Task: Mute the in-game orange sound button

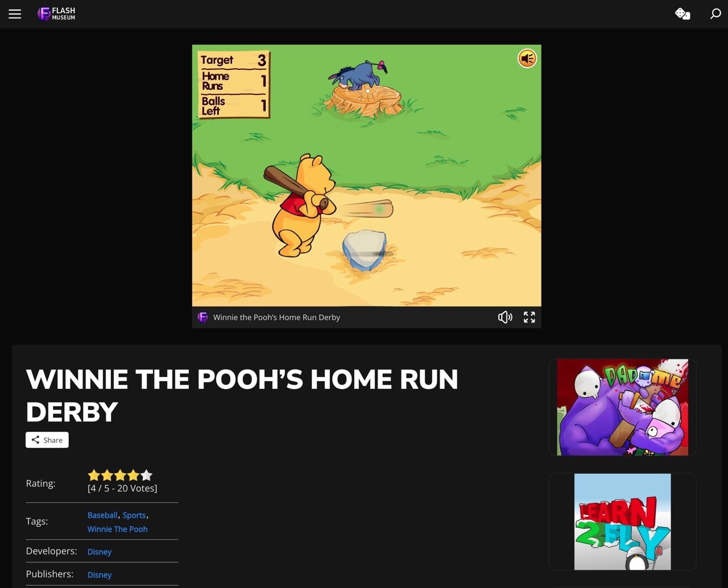Action: pyautogui.click(x=527, y=59)
